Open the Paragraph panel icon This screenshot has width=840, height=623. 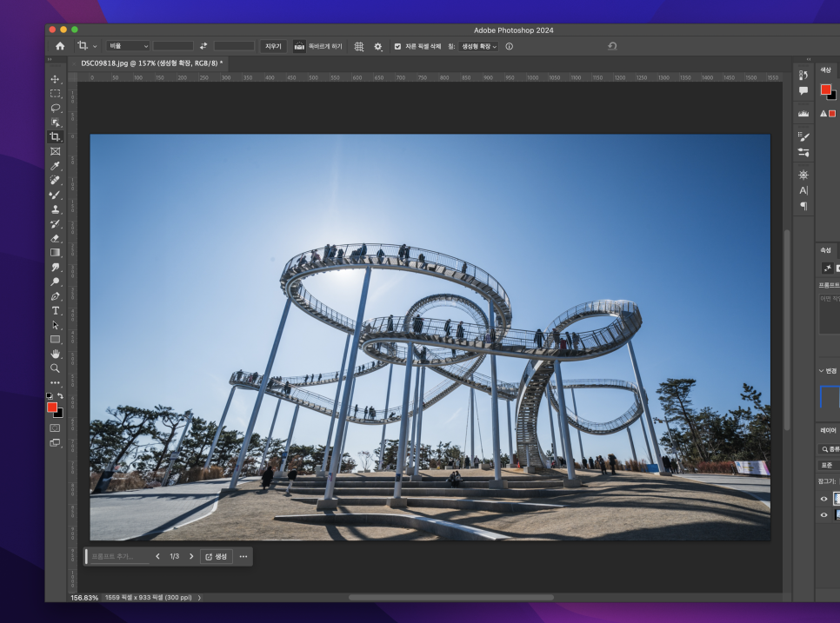pyautogui.click(x=803, y=206)
